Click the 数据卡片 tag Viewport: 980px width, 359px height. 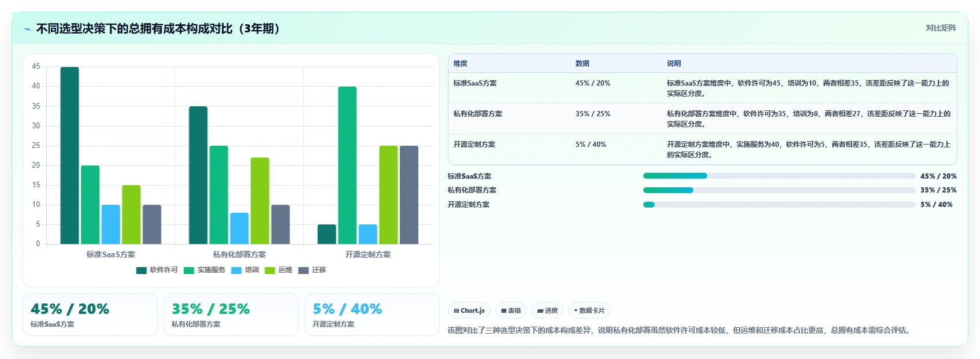click(589, 310)
